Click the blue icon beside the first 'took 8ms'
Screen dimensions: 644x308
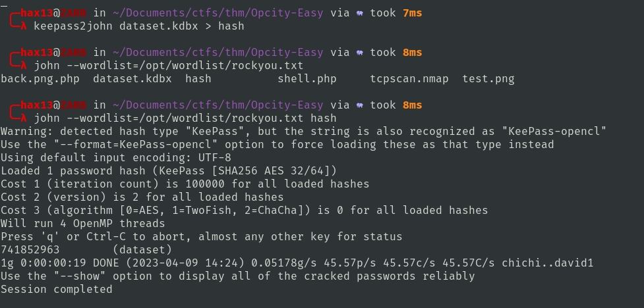tap(359, 53)
